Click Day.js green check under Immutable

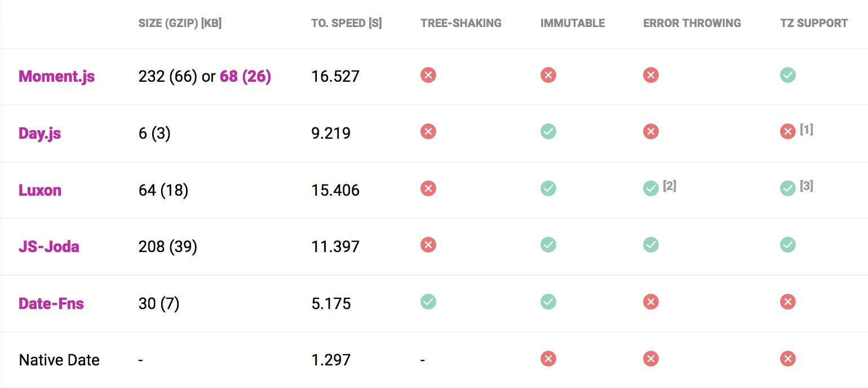coord(548,131)
